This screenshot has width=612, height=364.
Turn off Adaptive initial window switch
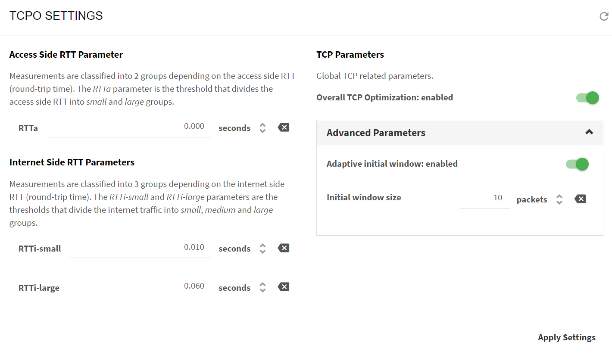578,164
